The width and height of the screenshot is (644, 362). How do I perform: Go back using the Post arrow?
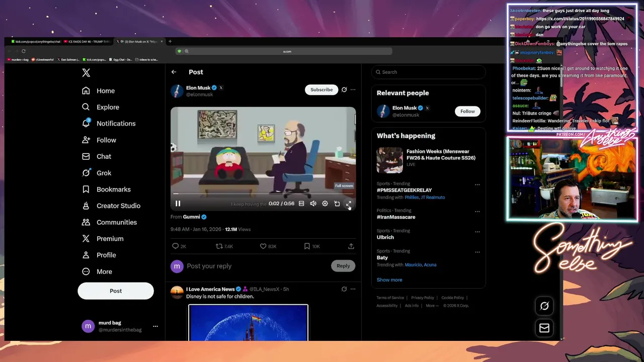pos(174,72)
